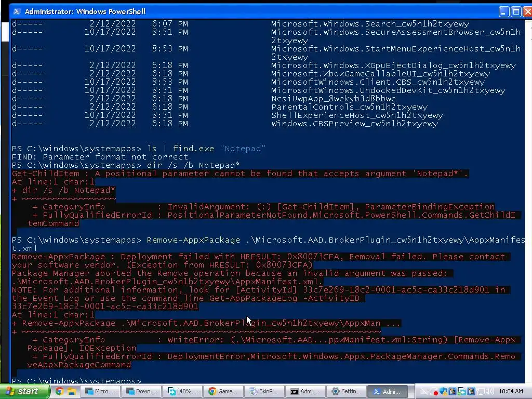Open the 'SkinP...' taskbar window
The height and width of the screenshot is (399, 532).
pyautogui.click(x=264, y=391)
